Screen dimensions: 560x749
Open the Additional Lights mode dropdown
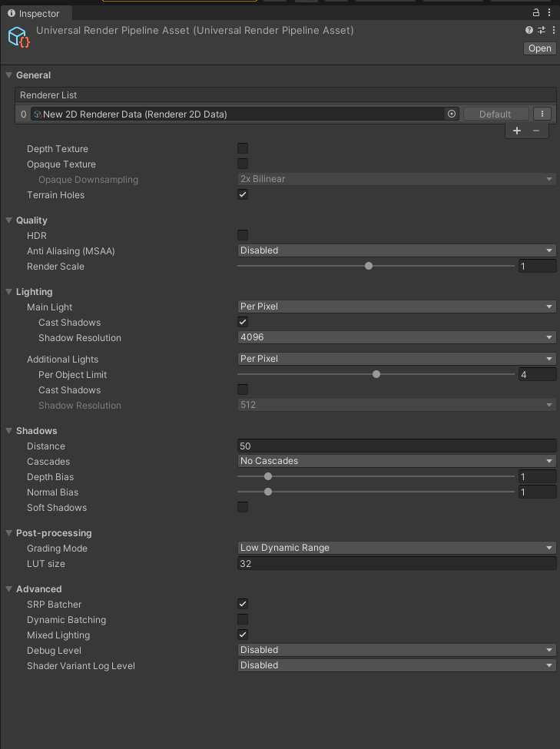pyautogui.click(x=396, y=359)
